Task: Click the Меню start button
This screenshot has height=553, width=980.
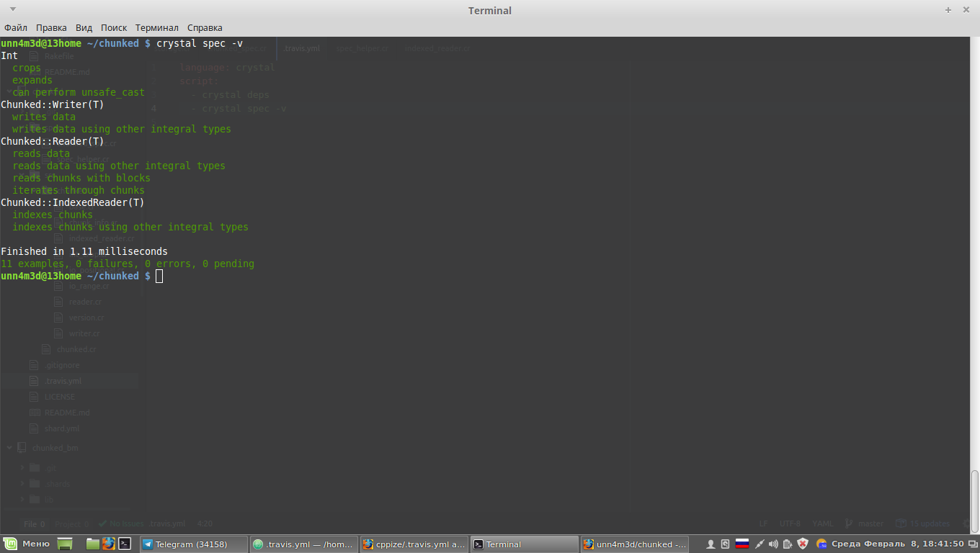Action: coord(27,544)
